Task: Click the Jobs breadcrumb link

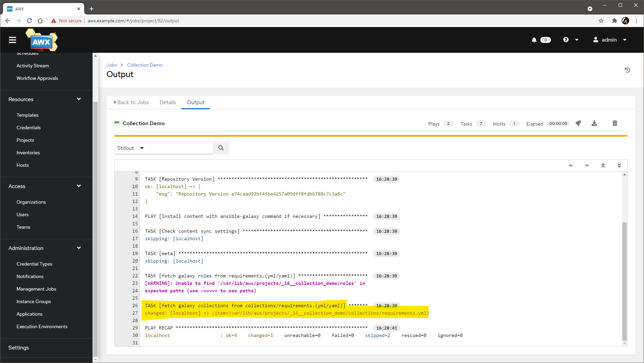Action: (x=112, y=65)
